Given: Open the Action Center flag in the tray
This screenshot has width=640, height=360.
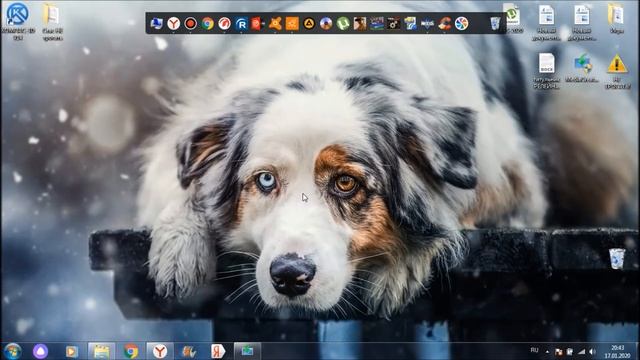Looking at the screenshot, I should (x=559, y=351).
